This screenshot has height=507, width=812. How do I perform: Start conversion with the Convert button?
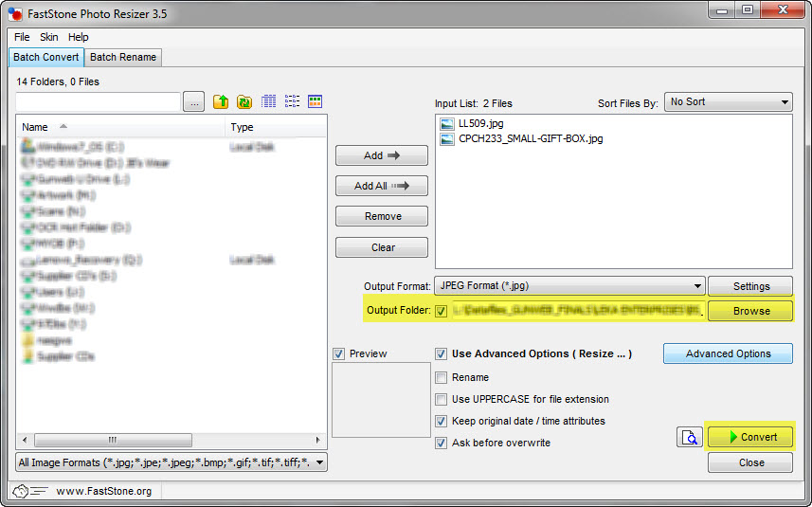click(750, 437)
